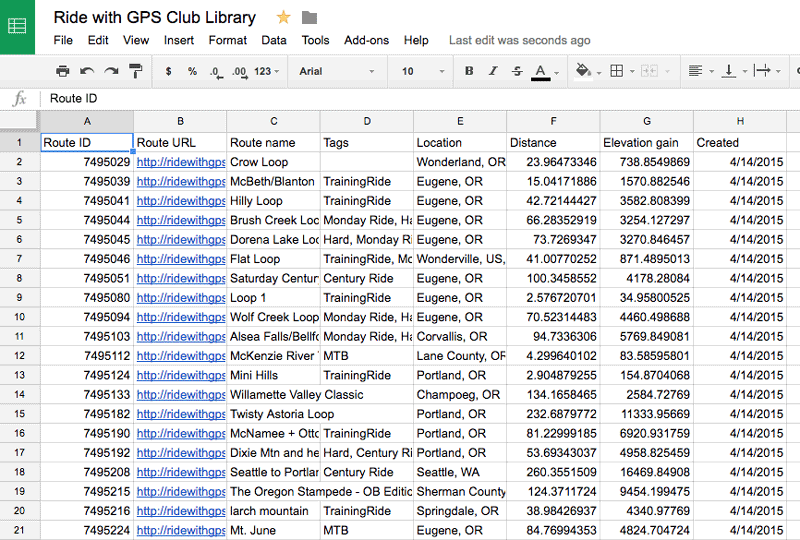Select the 'Created' header cell
800x540 pixels.
coord(740,142)
